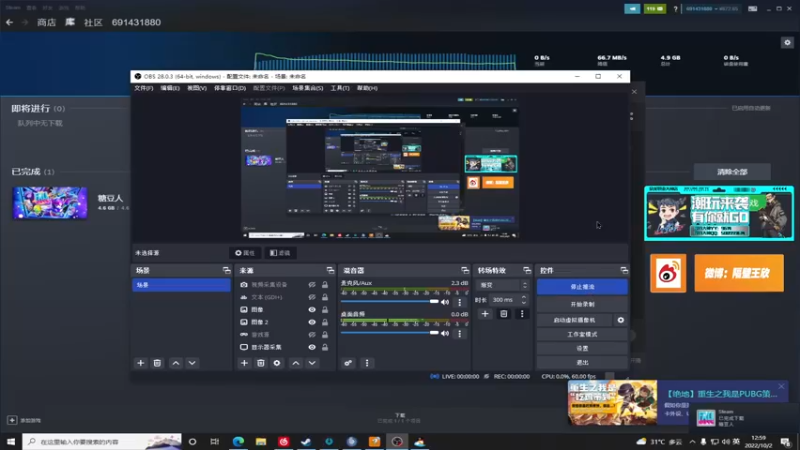This screenshot has height=450, width=800.
Task: Hide the 图像 2 source
Action: [312, 322]
